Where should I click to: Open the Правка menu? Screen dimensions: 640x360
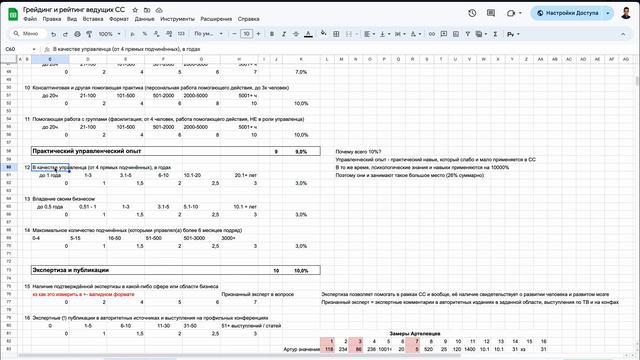click(x=52, y=19)
